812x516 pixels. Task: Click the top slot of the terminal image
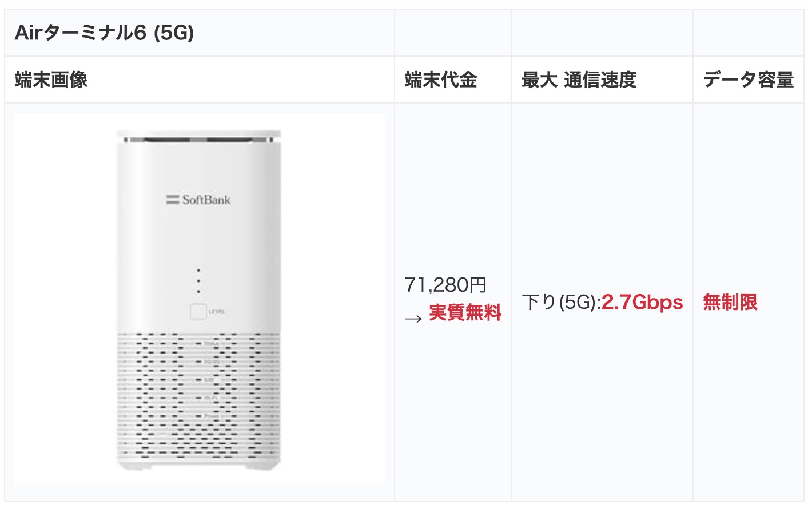click(x=199, y=139)
